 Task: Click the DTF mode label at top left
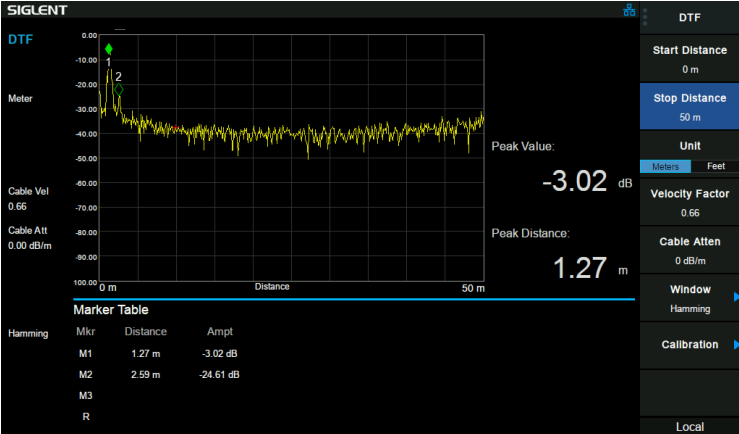(x=22, y=41)
